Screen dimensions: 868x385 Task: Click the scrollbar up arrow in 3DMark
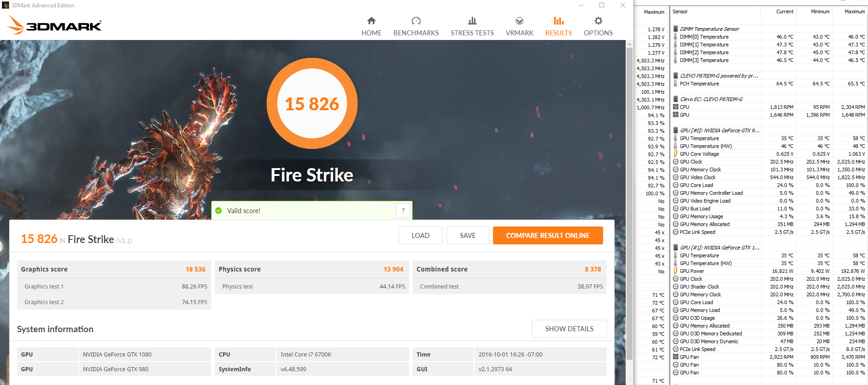click(x=629, y=44)
